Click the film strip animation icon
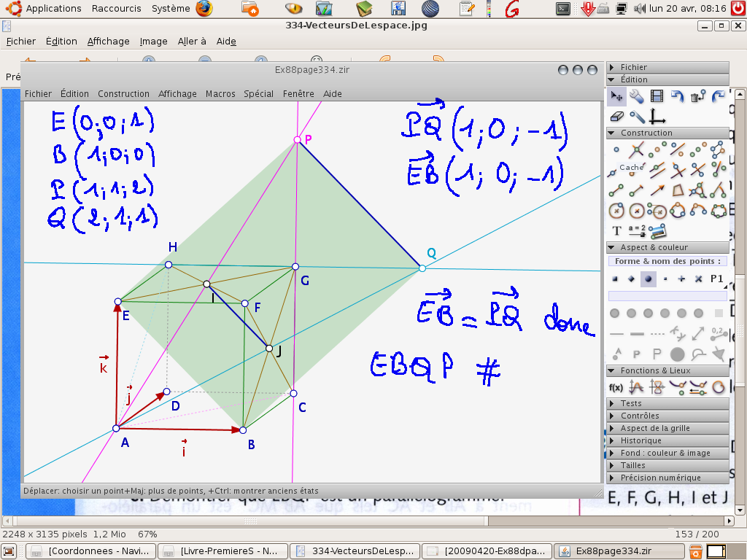The height and width of the screenshot is (560, 747). (657, 96)
